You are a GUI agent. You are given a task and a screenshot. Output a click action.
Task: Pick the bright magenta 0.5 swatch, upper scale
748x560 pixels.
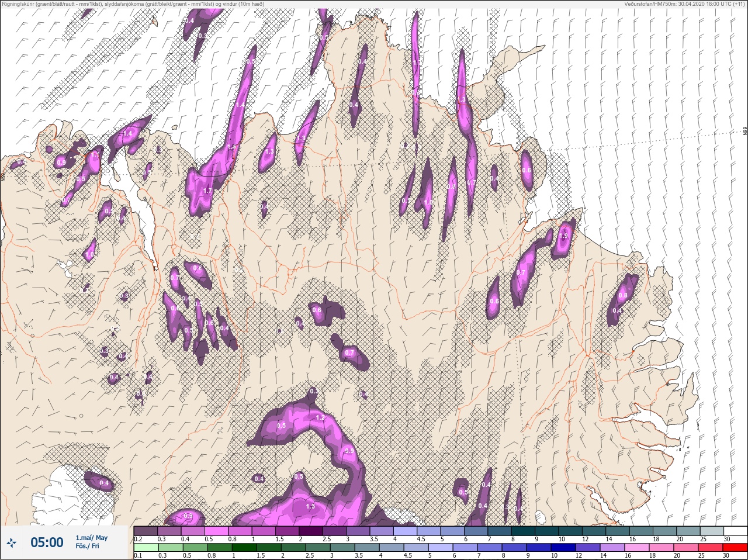[x=217, y=530]
